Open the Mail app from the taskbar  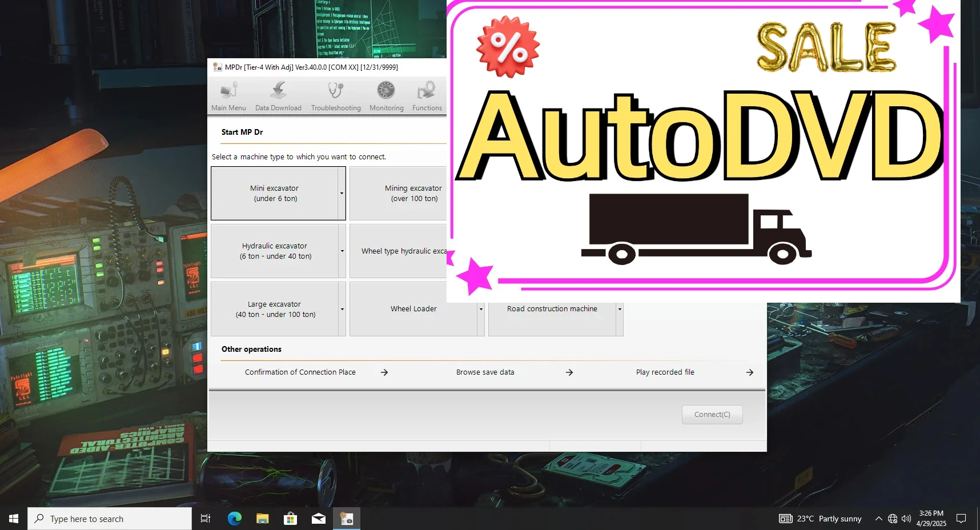tap(318, 519)
